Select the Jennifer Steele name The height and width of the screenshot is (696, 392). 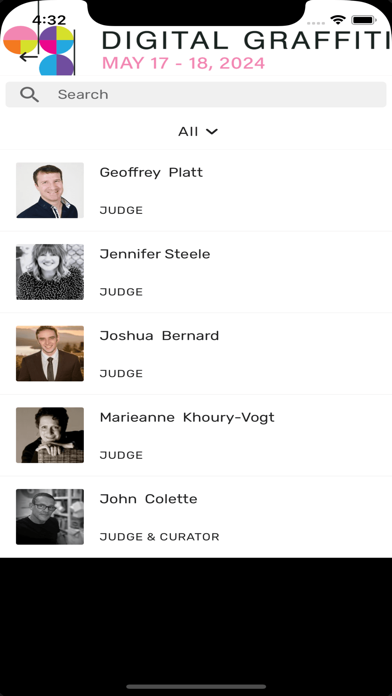155,254
